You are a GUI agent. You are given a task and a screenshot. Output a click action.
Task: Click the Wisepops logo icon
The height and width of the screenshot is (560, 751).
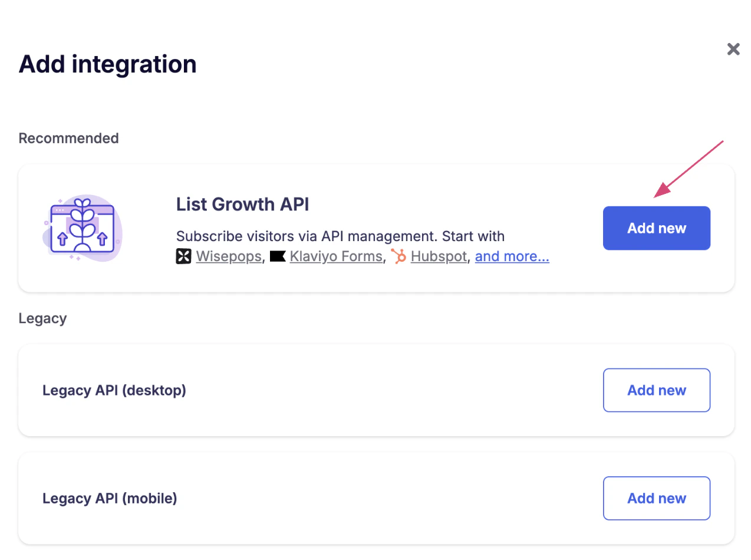click(183, 256)
